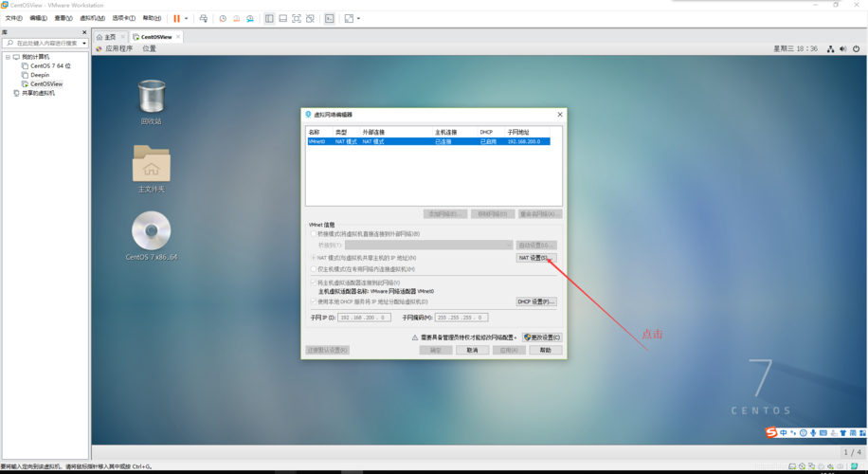Switch to the 主页 tab
The width and height of the screenshot is (868, 474).
[110, 37]
